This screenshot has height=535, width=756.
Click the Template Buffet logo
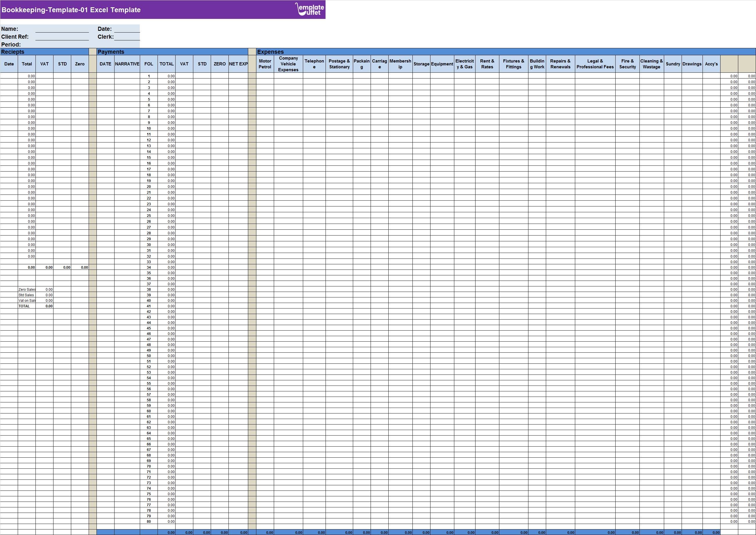309,9
